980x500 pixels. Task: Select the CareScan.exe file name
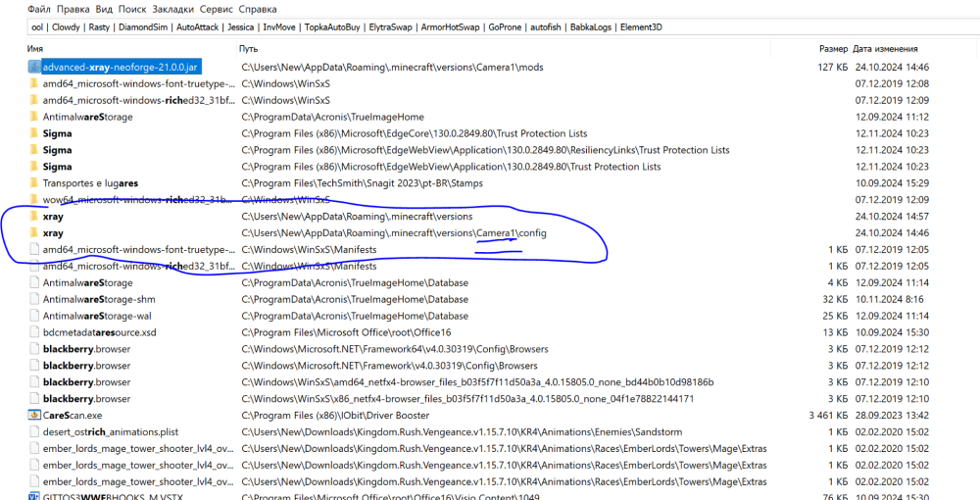click(73, 415)
